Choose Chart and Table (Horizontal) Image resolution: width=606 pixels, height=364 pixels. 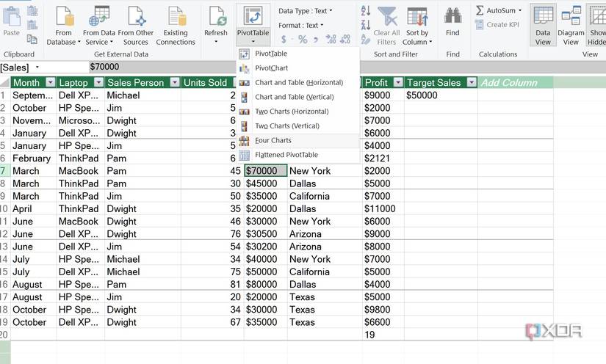coord(298,83)
